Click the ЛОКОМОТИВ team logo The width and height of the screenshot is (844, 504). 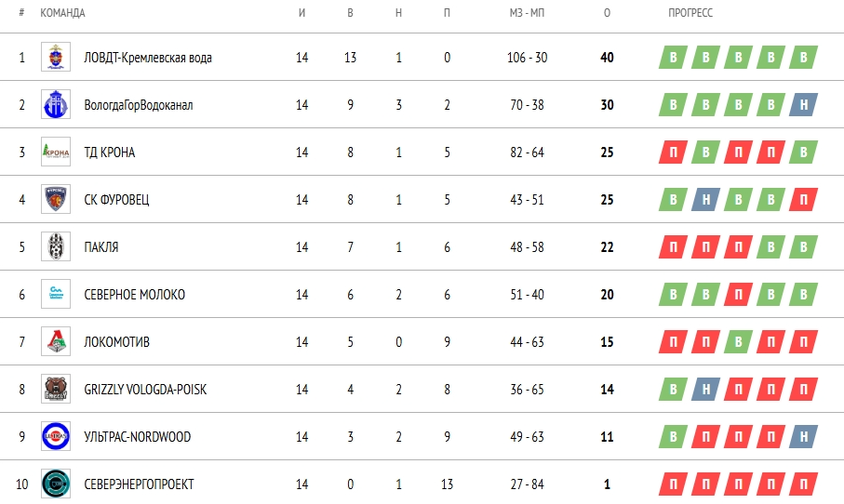click(55, 342)
